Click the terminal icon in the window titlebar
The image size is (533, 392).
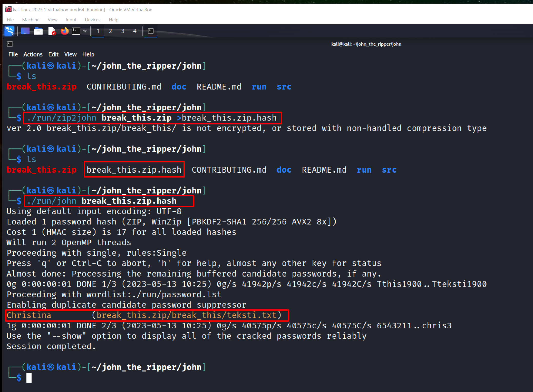click(10, 44)
